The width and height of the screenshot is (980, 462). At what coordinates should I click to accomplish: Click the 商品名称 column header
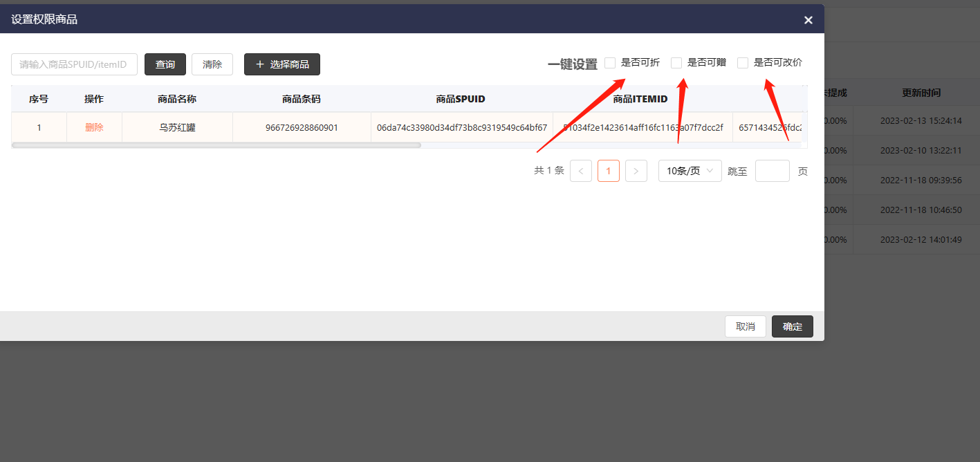(x=177, y=99)
